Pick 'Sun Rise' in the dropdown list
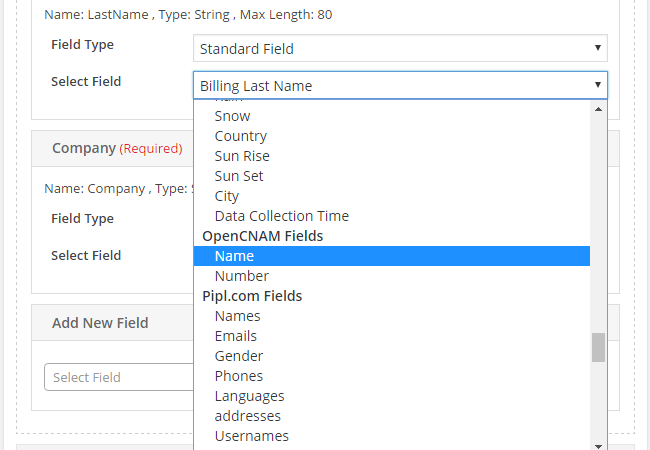This screenshot has height=450, width=650. click(242, 156)
